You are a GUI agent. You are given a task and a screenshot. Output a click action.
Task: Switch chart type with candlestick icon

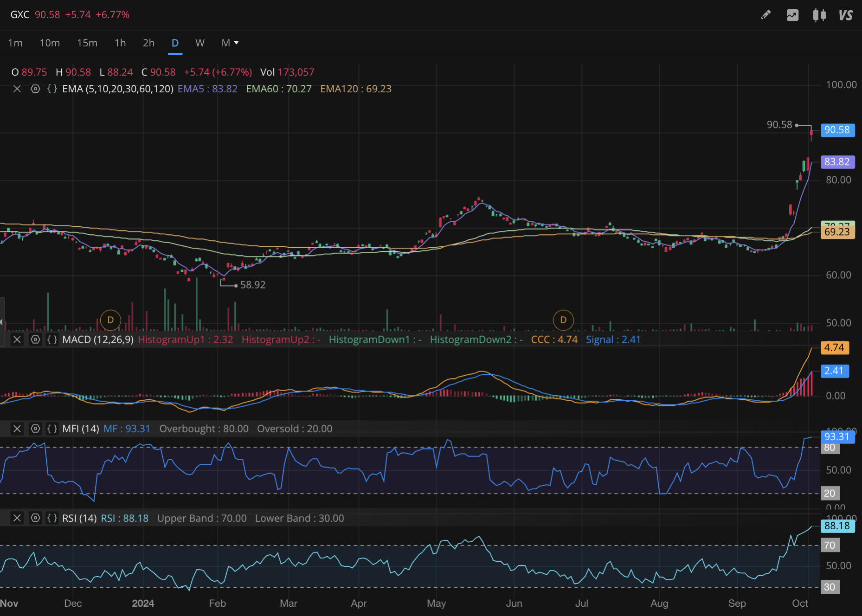(x=819, y=15)
